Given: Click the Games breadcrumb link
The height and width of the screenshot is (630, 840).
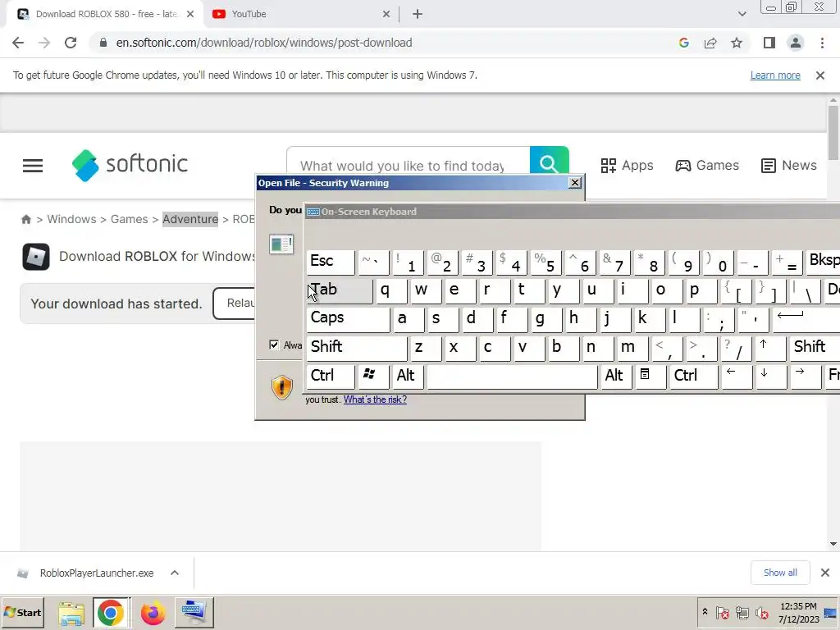Looking at the screenshot, I should tap(129, 220).
